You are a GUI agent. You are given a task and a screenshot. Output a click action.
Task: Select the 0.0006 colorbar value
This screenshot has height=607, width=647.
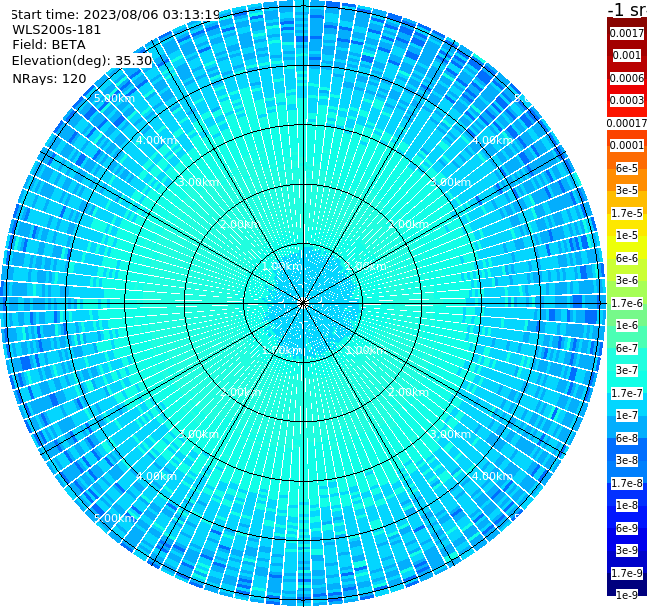pos(627,78)
